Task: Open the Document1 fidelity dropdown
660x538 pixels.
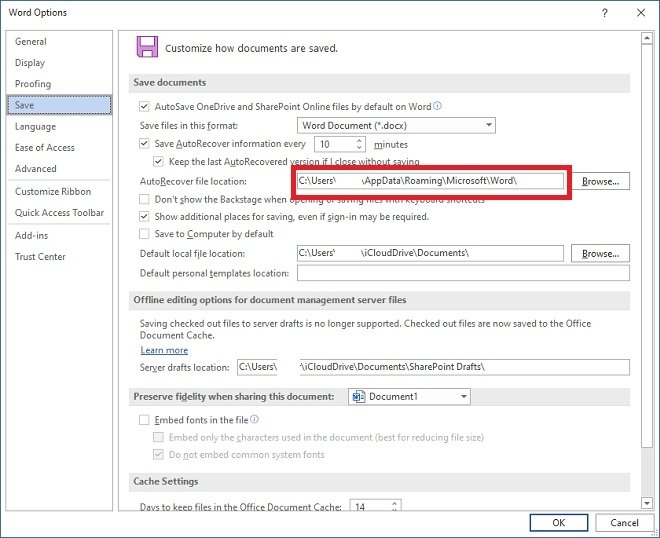Action: point(409,397)
